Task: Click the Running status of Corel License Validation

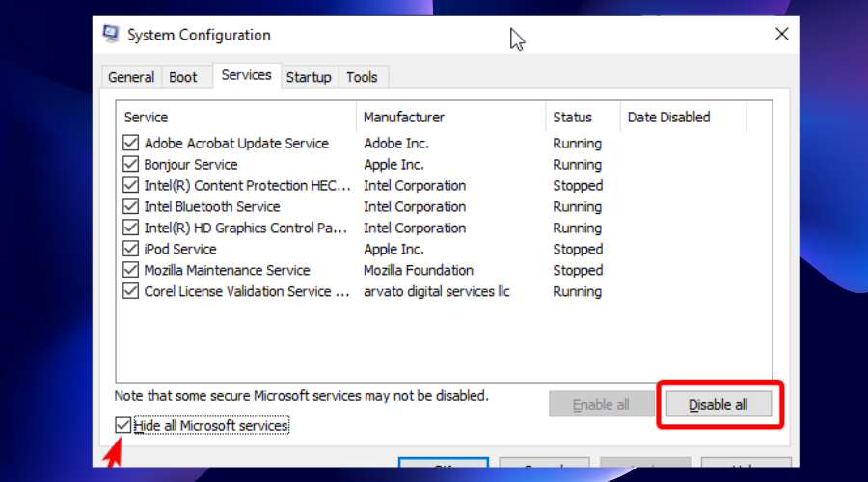Action: click(577, 291)
